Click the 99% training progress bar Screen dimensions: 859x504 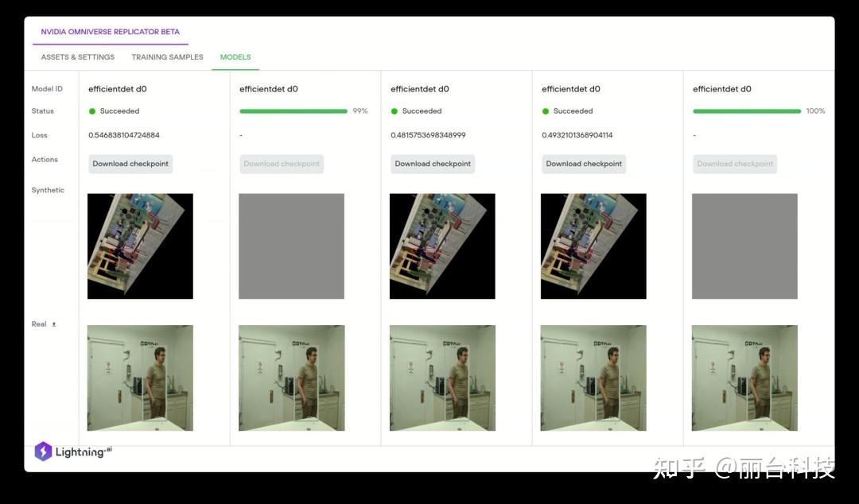tap(295, 110)
